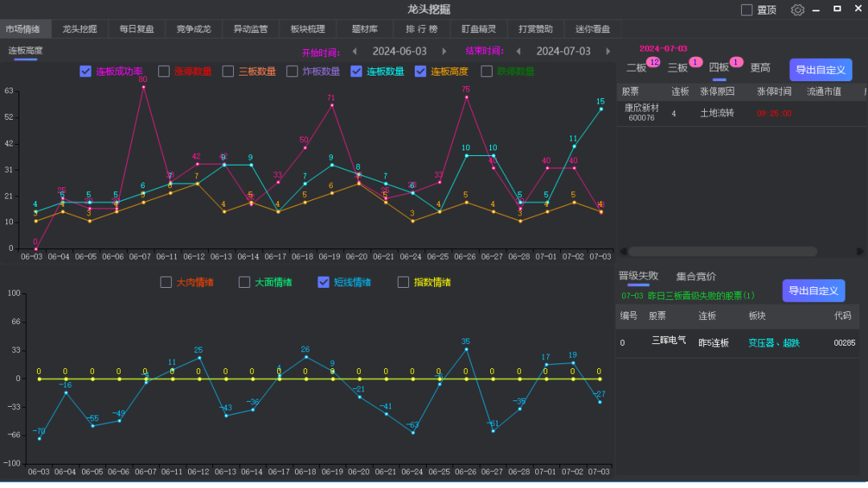The image size is (868, 488).
Task: Click 导出自定义 beside the 更高 tab
Action: [821, 70]
